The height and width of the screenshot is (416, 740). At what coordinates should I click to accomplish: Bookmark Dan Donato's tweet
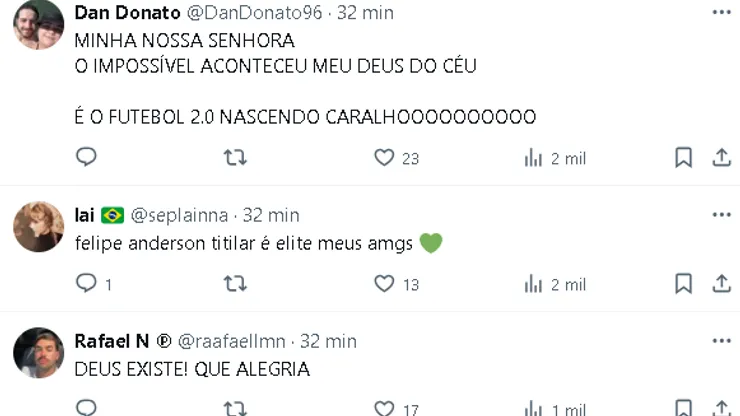pyautogui.click(x=683, y=157)
